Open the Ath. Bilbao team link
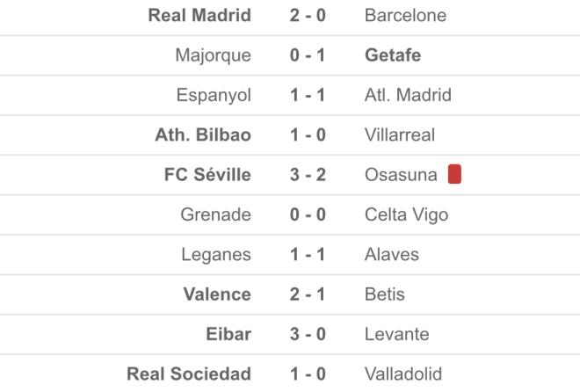Viewport: 580px width, 392px height. point(203,134)
